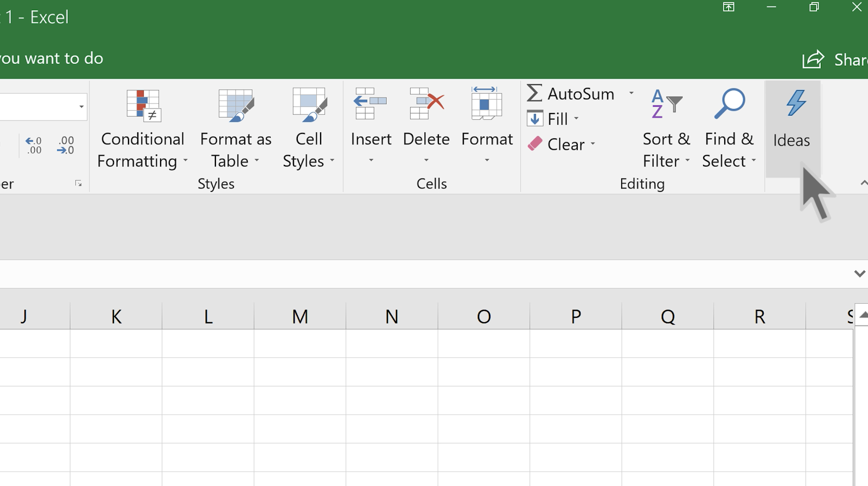
Task: Click the Clear eraser icon
Action: (535, 144)
